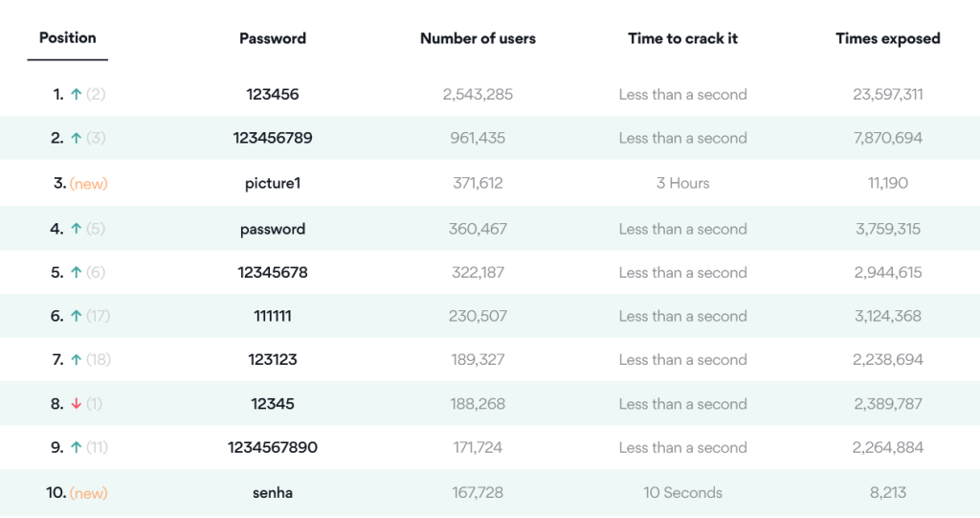The width and height of the screenshot is (980, 518).
Task: Click the Time to crack it header
Action: click(x=682, y=39)
